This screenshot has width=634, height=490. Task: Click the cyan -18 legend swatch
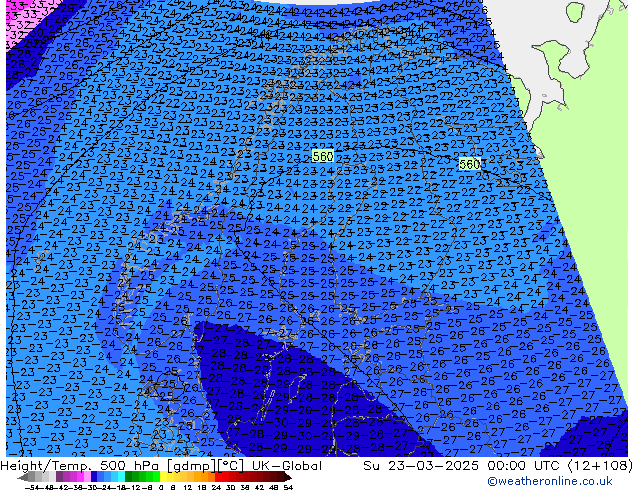(x=122, y=477)
